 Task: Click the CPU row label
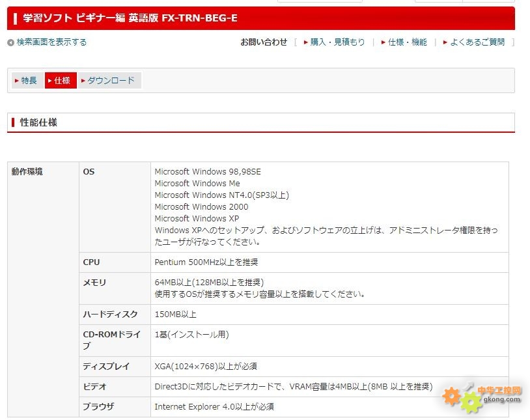tap(91, 262)
